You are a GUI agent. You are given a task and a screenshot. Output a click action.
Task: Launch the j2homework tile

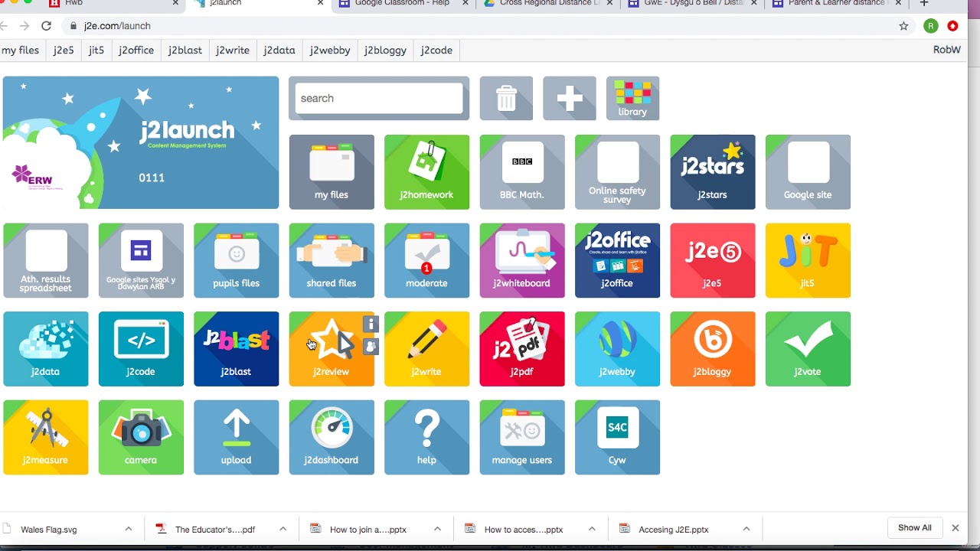pyautogui.click(x=426, y=172)
